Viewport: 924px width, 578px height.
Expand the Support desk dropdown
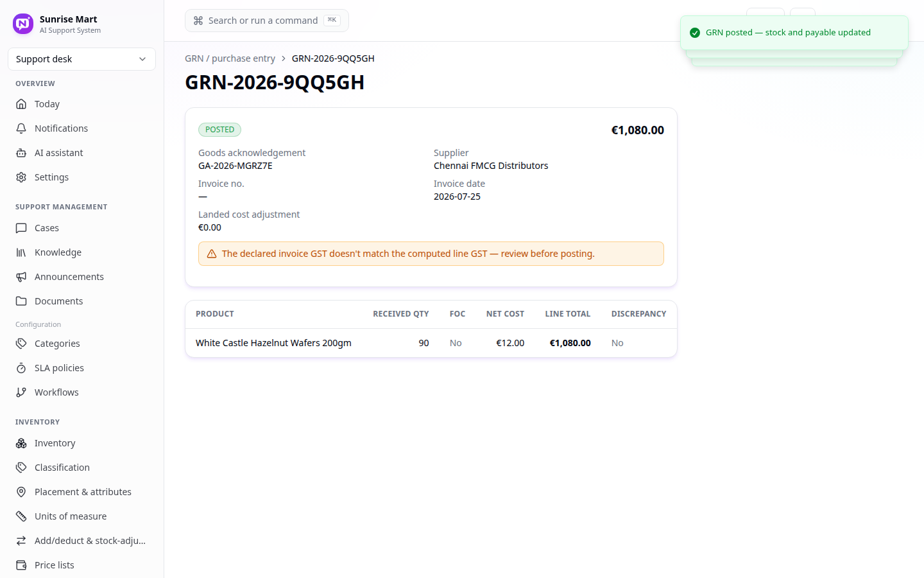click(x=81, y=59)
